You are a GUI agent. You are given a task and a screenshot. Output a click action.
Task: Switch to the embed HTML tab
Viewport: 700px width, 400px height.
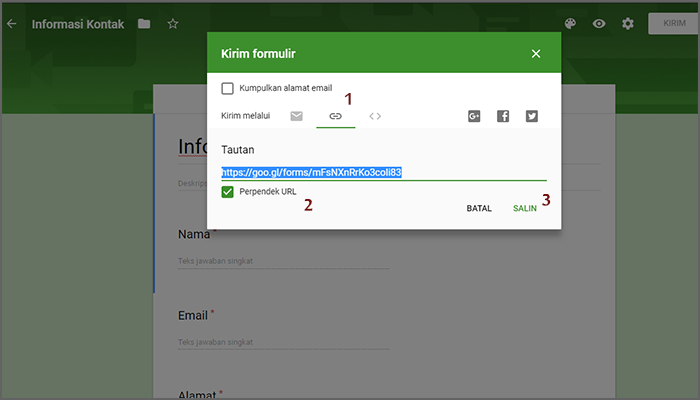375,116
